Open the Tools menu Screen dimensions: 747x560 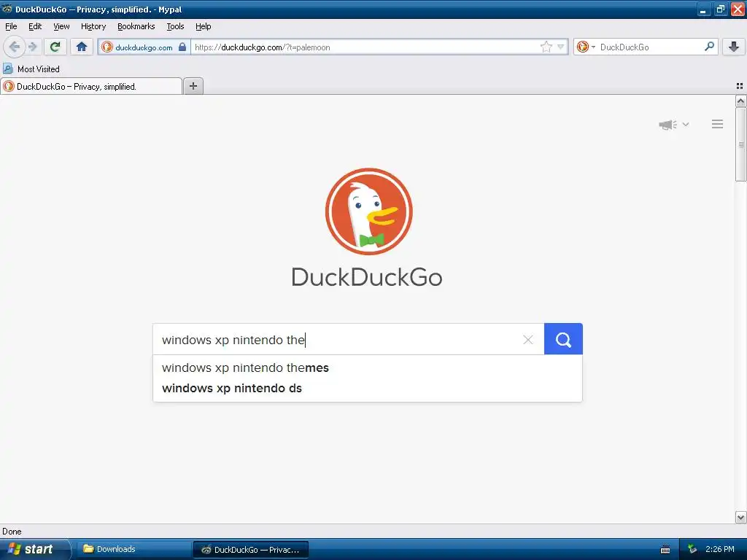(175, 26)
